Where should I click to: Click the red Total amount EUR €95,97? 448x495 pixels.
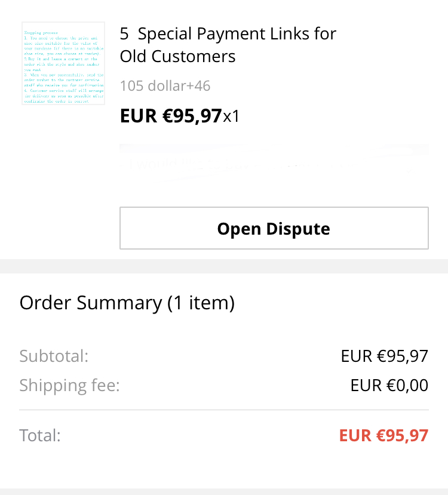[383, 436]
